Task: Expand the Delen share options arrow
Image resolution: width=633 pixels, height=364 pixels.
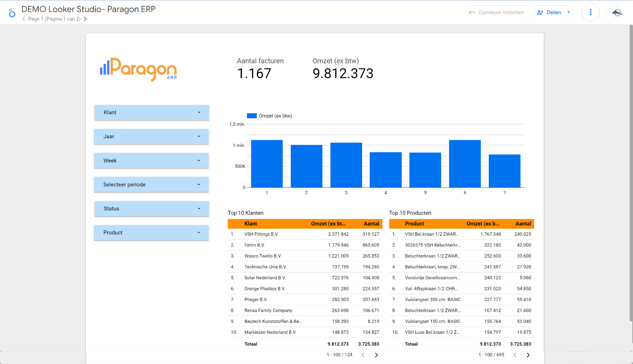Action: (x=569, y=12)
